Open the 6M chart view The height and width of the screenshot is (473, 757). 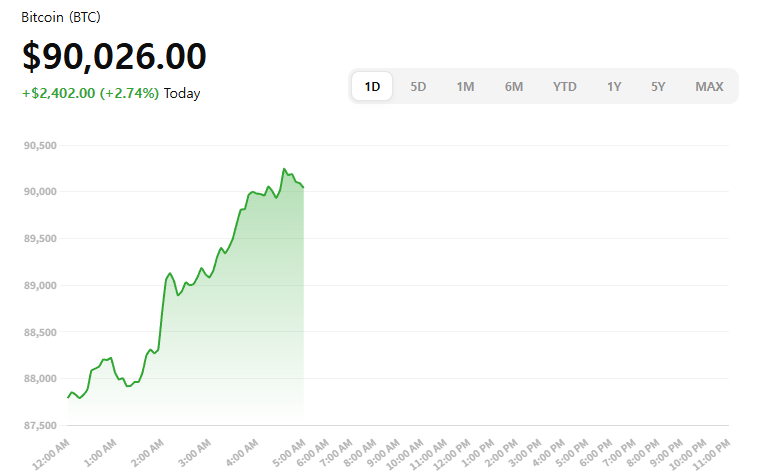(514, 86)
